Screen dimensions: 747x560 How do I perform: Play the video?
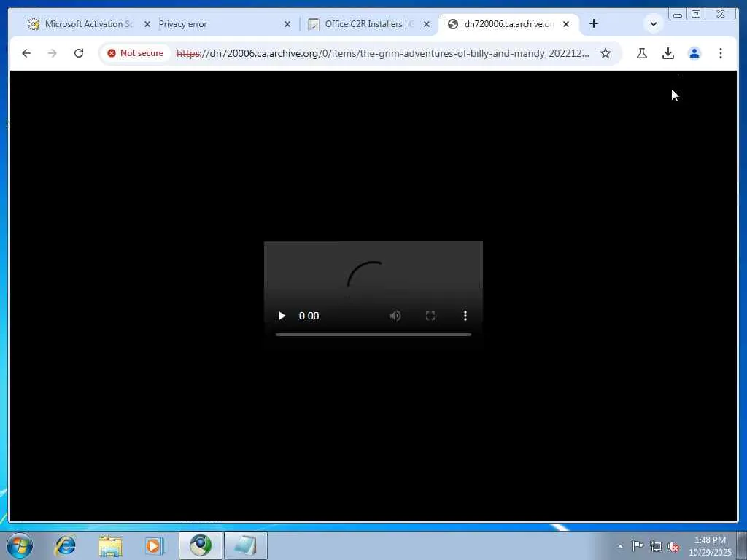tap(282, 316)
